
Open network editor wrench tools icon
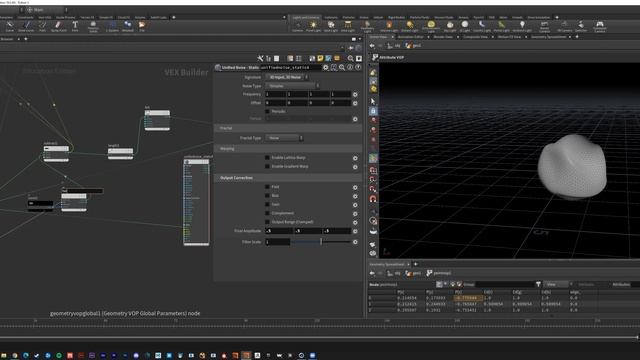[260, 59]
